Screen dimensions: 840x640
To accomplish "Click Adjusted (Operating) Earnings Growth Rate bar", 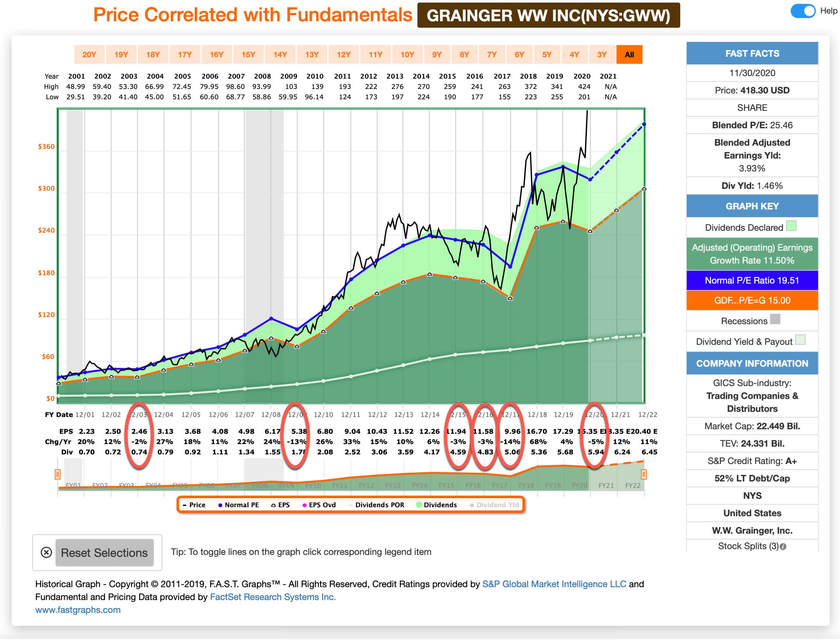I will (752, 254).
